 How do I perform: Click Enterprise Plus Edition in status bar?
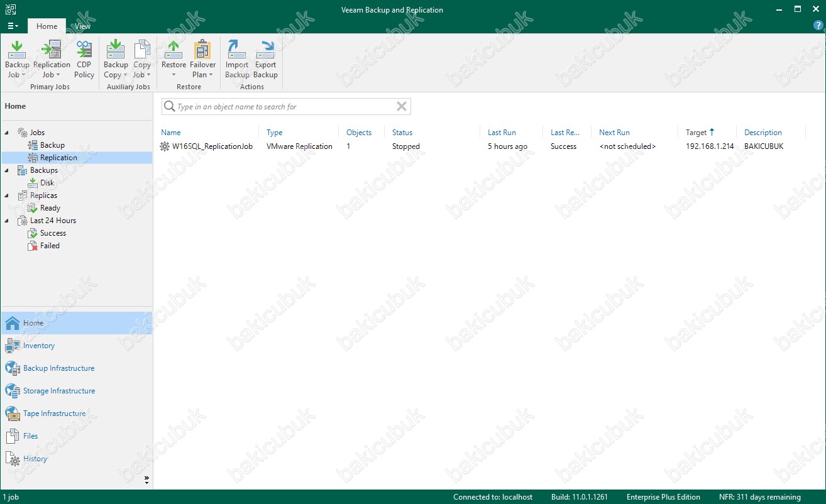663,497
